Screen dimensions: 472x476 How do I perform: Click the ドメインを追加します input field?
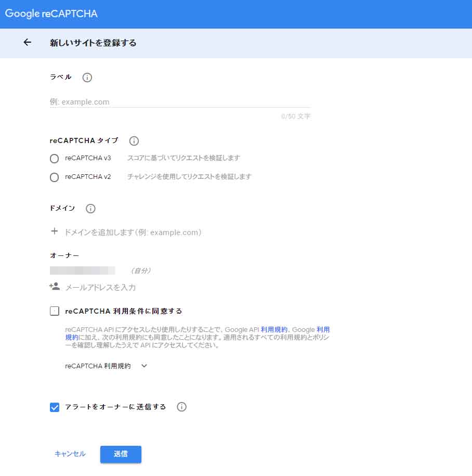(x=133, y=233)
